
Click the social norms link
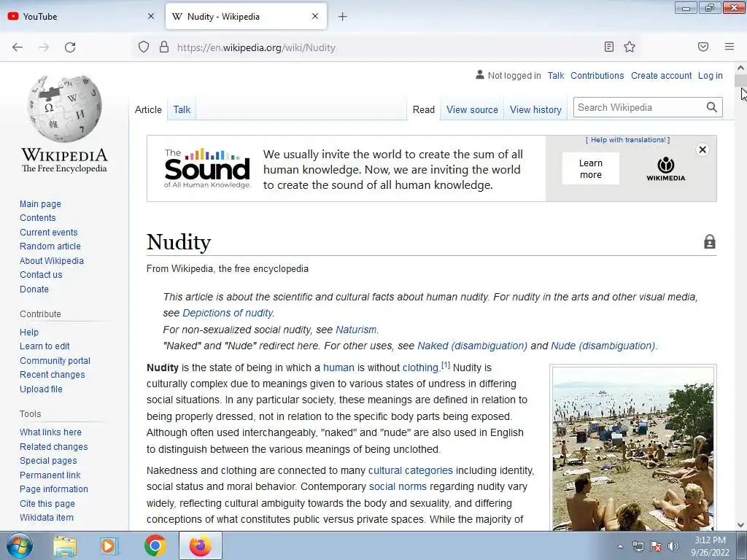click(398, 486)
